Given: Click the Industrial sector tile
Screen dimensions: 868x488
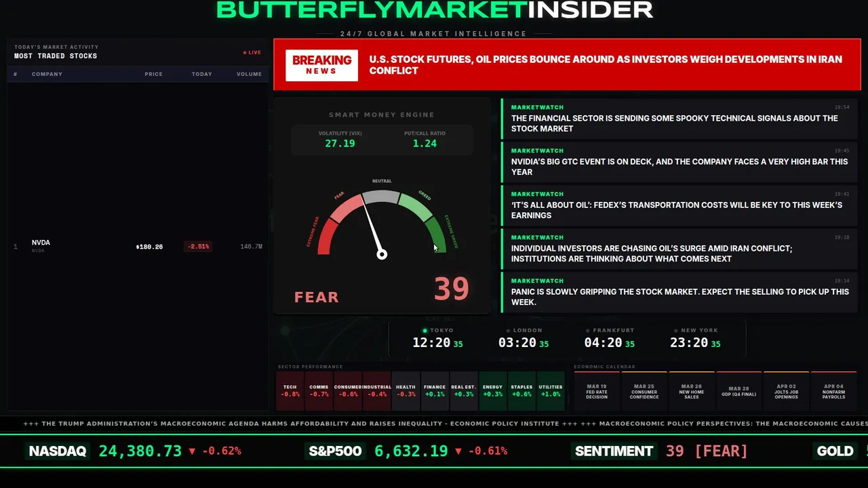Looking at the screenshot, I should click(x=377, y=391).
